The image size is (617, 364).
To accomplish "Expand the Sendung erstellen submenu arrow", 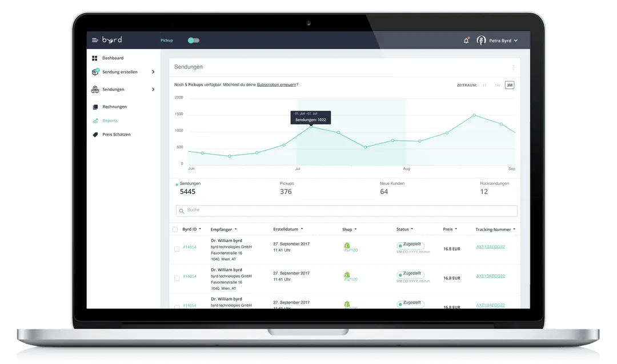I will [153, 72].
